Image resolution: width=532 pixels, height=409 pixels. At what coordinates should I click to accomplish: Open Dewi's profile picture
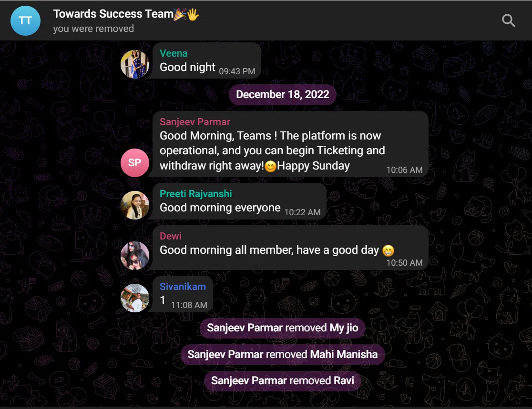click(x=135, y=256)
